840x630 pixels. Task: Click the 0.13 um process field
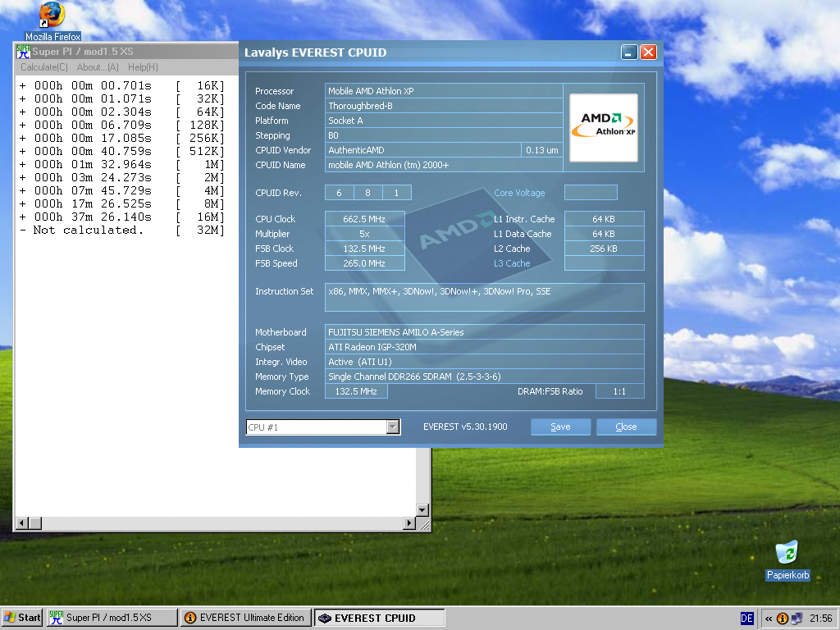(x=541, y=150)
